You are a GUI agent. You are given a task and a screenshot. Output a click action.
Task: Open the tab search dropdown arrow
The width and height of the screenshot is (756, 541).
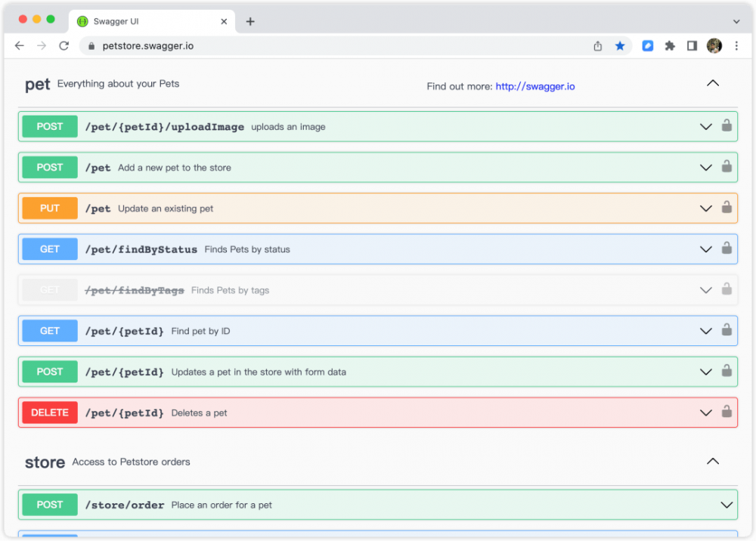[x=736, y=22]
